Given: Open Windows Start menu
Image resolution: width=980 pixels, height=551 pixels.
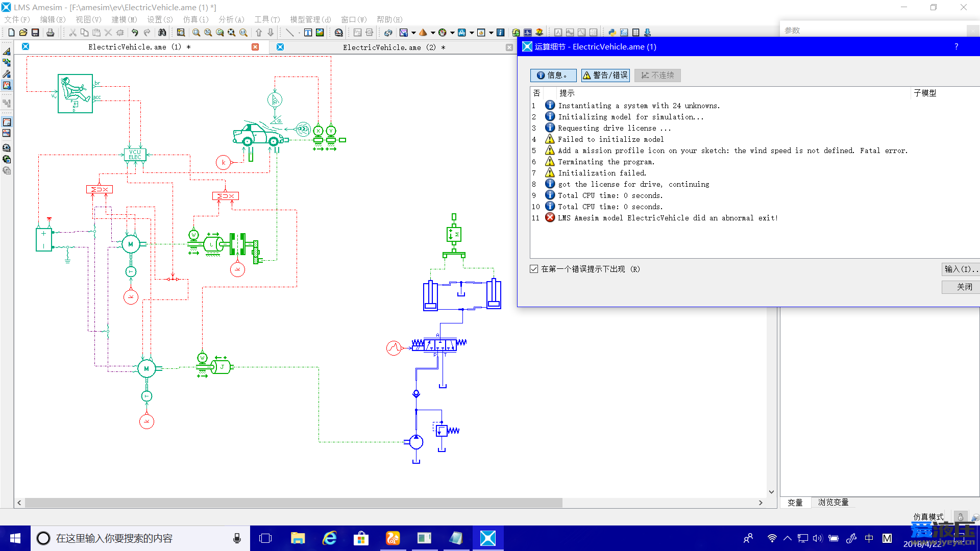Looking at the screenshot, I should [15, 538].
